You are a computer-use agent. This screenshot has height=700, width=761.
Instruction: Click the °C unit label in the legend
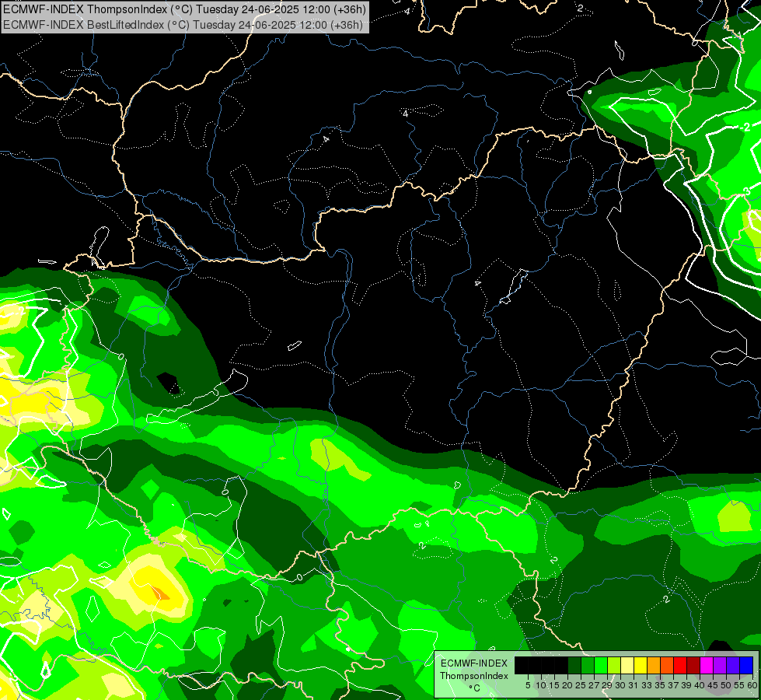(475, 688)
